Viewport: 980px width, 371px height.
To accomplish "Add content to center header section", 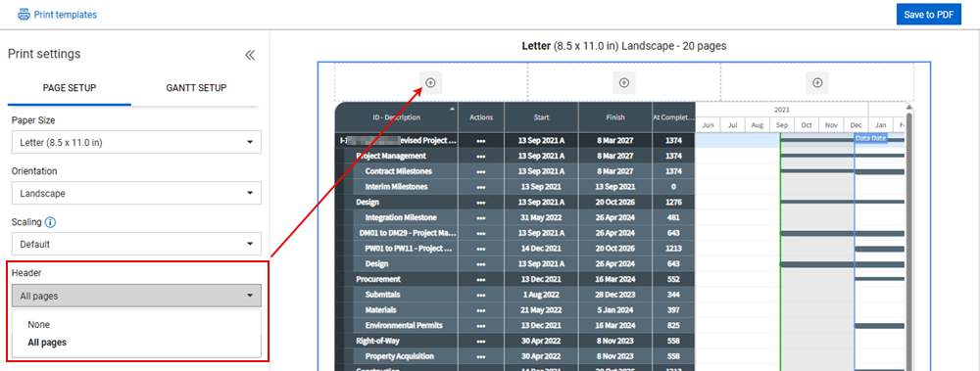I will (x=623, y=82).
